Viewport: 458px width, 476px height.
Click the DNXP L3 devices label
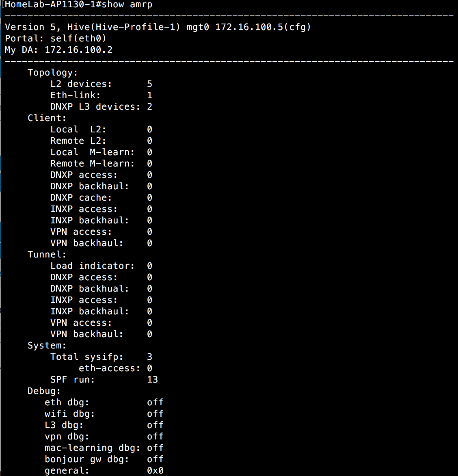(x=95, y=107)
